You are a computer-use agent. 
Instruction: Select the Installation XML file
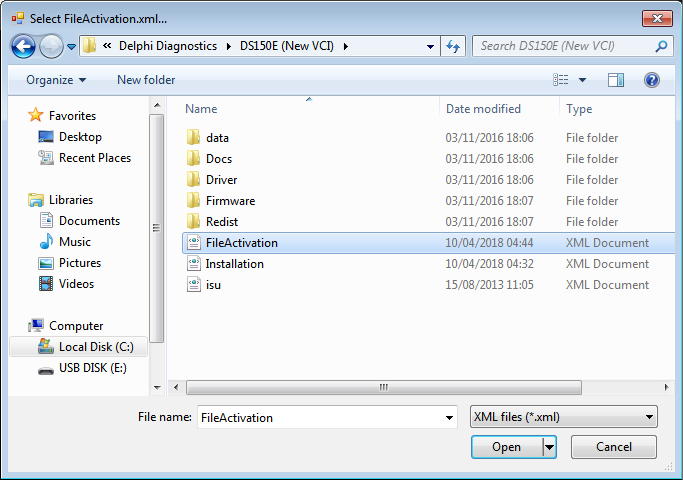pyautogui.click(x=234, y=264)
